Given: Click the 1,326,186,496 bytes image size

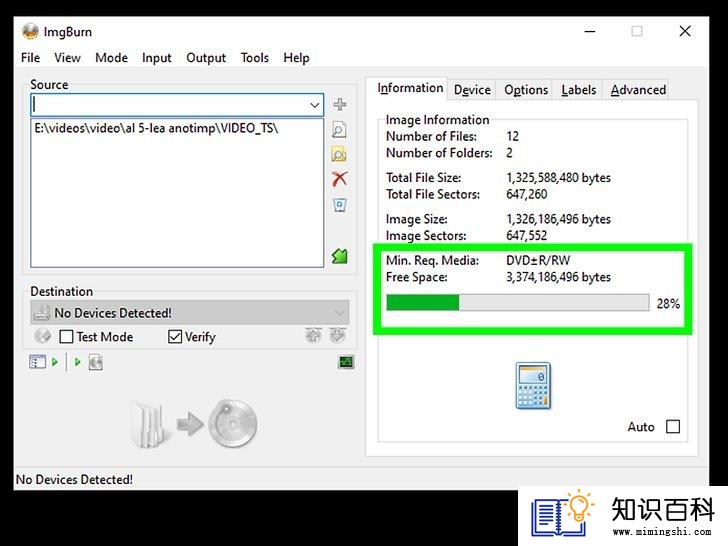Looking at the screenshot, I should pyautogui.click(x=558, y=219).
